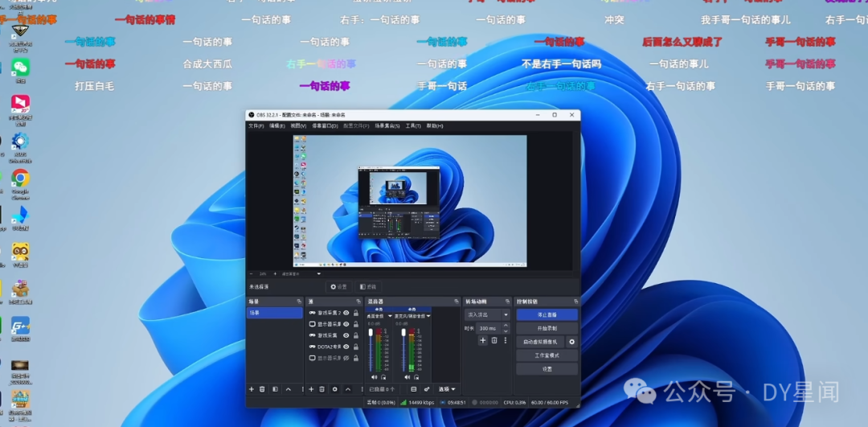Image resolution: width=868 pixels, height=427 pixels.
Task: Show the hidden 显示器采集 source crossed-eye icon
Action: point(346,358)
